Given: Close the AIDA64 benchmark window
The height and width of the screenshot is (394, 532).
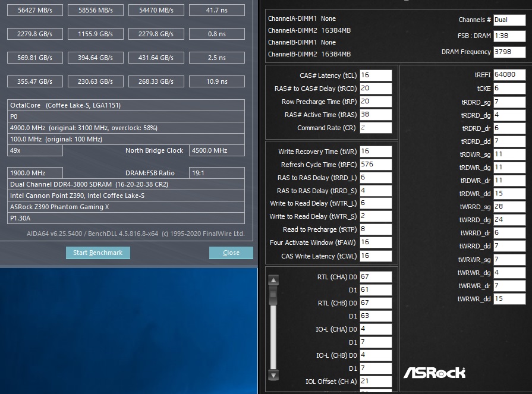Looking at the screenshot, I should [231, 253].
